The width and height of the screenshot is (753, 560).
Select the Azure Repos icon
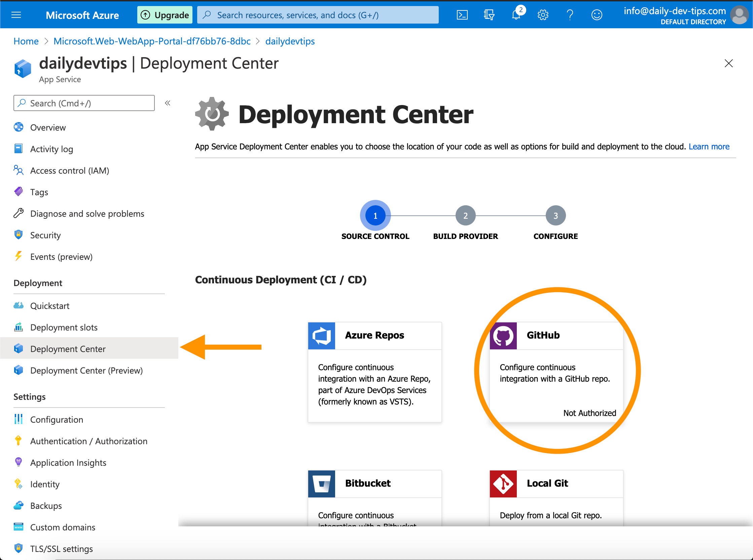point(321,336)
